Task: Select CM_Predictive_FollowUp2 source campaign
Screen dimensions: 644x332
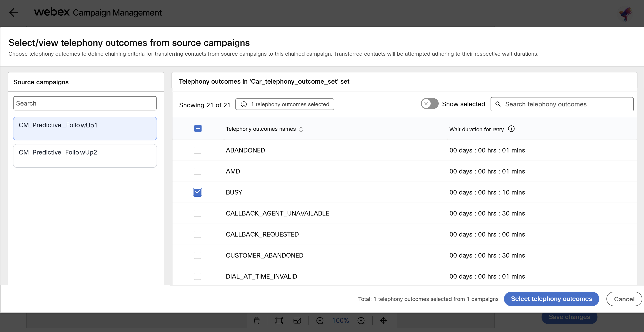Action: (85, 156)
